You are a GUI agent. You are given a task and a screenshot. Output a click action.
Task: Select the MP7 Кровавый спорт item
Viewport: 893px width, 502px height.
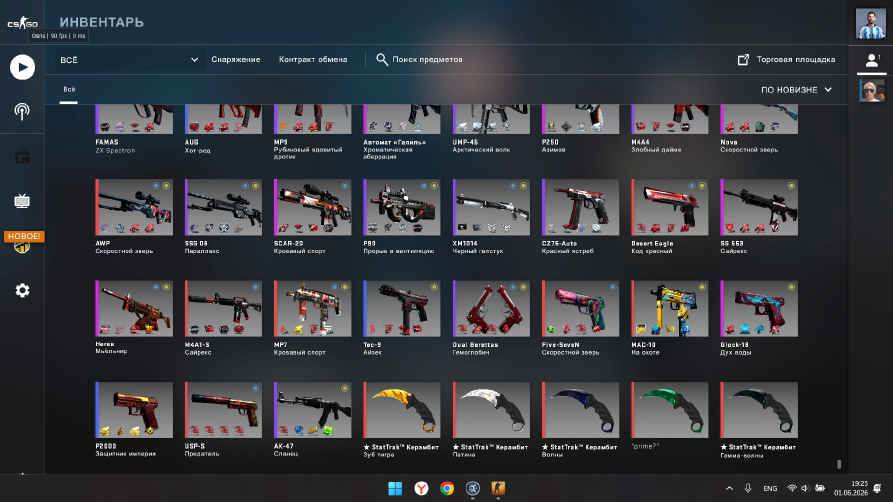pyautogui.click(x=313, y=308)
